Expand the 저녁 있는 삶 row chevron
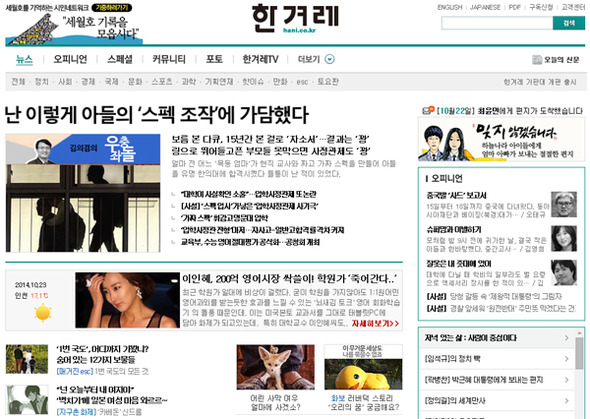The width and height of the screenshot is (590, 419). [566, 338]
